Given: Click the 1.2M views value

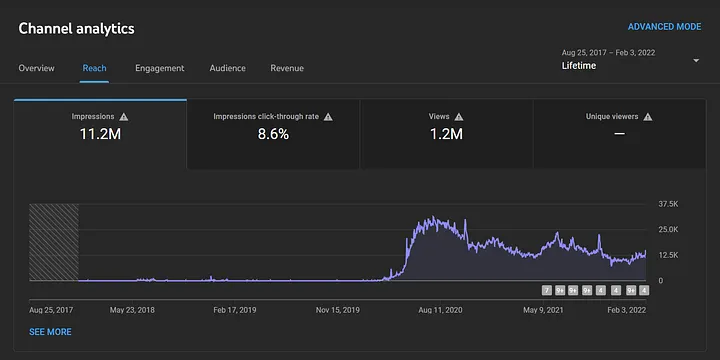Looking at the screenshot, I should coord(446,134).
